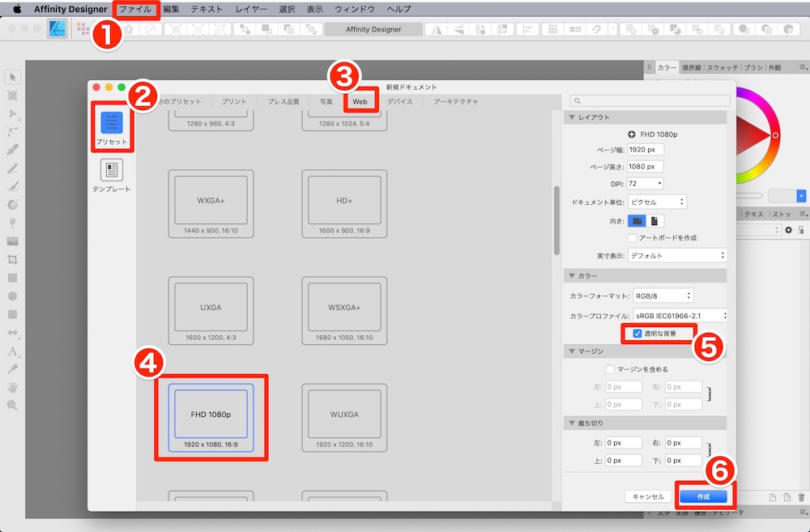
Task: Click the キャンセル button
Action: click(648, 497)
